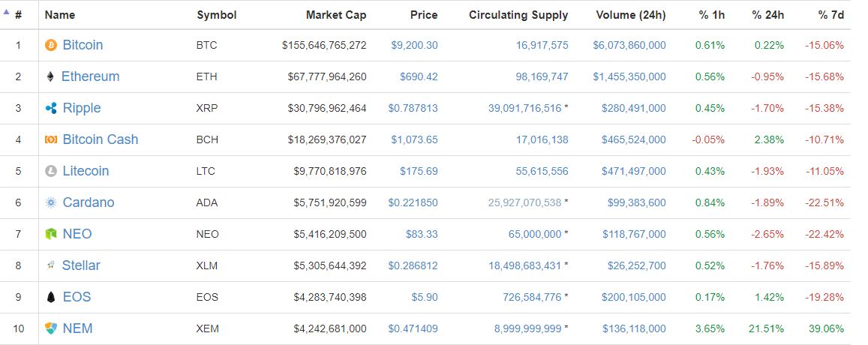Click the EOS black logo icon

click(51, 297)
